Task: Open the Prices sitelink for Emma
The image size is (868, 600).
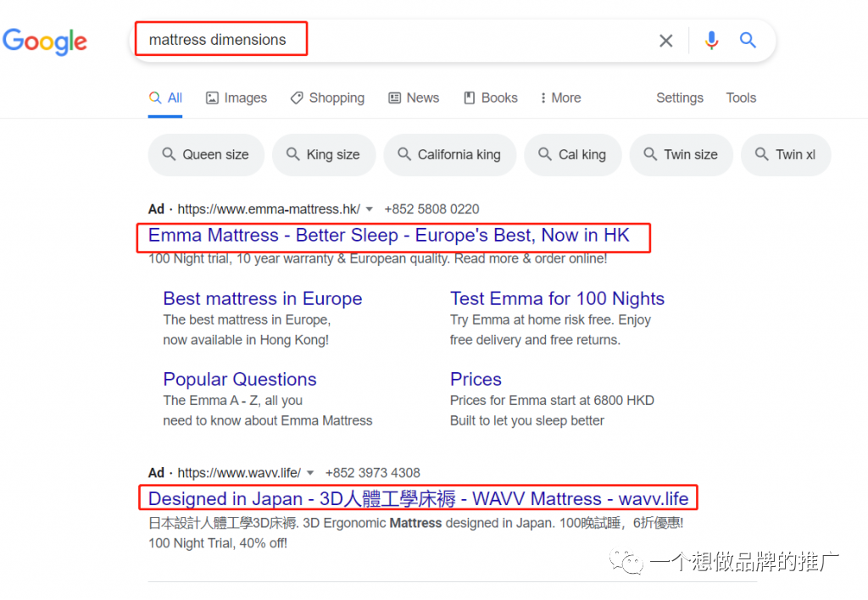Action: [x=476, y=379]
